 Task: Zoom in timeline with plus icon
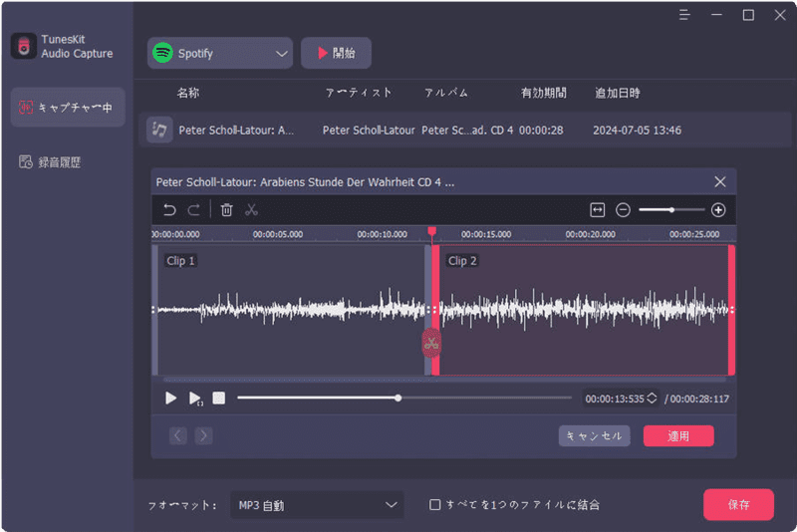(x=718, y=210)
